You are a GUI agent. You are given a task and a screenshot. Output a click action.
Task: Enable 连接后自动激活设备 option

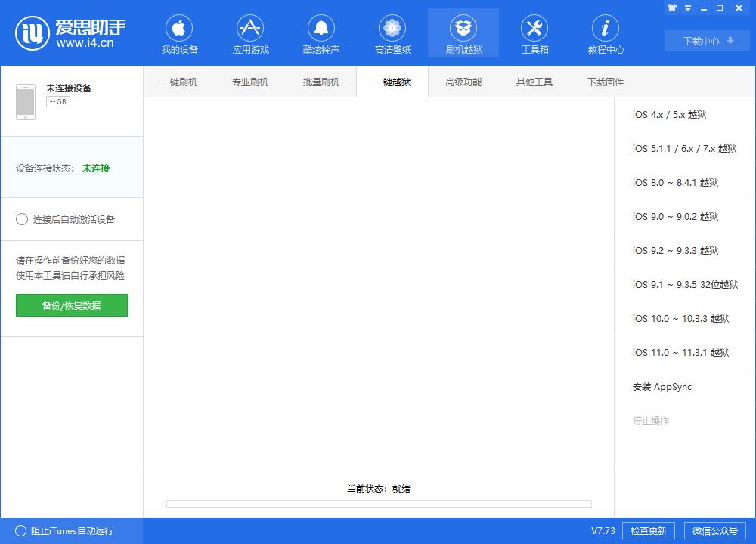point(22,219)
